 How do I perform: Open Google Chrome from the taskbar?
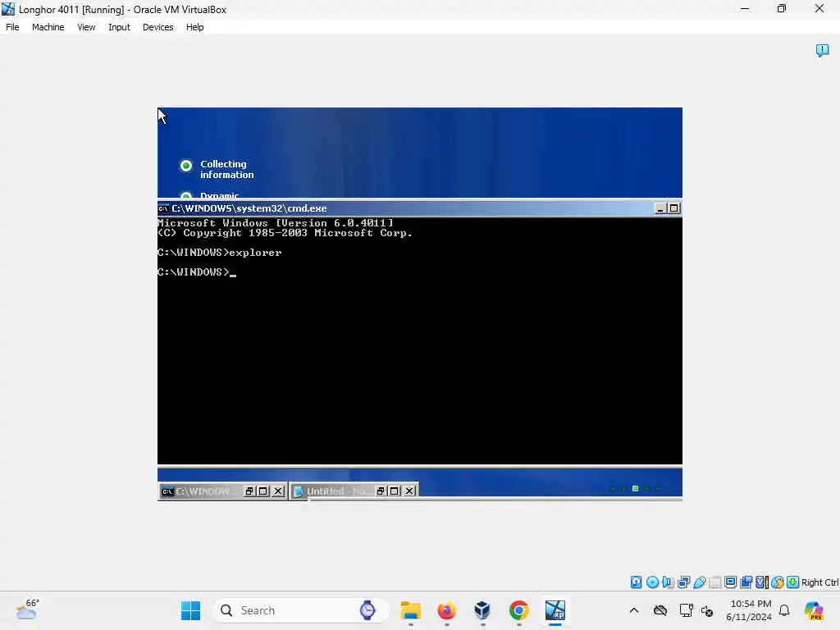tap(518, 610)
